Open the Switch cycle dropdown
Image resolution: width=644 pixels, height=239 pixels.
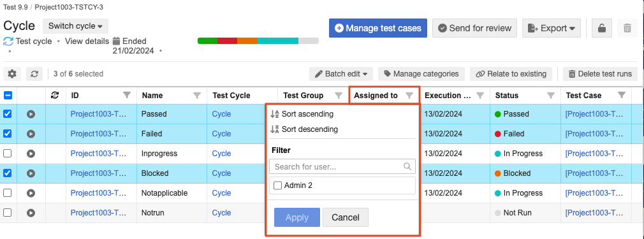(76, 26)
